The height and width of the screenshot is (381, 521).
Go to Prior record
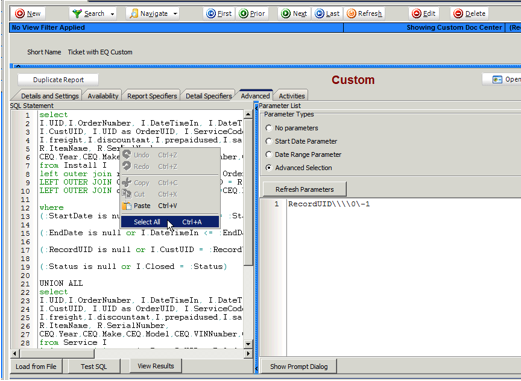[252, 14]
